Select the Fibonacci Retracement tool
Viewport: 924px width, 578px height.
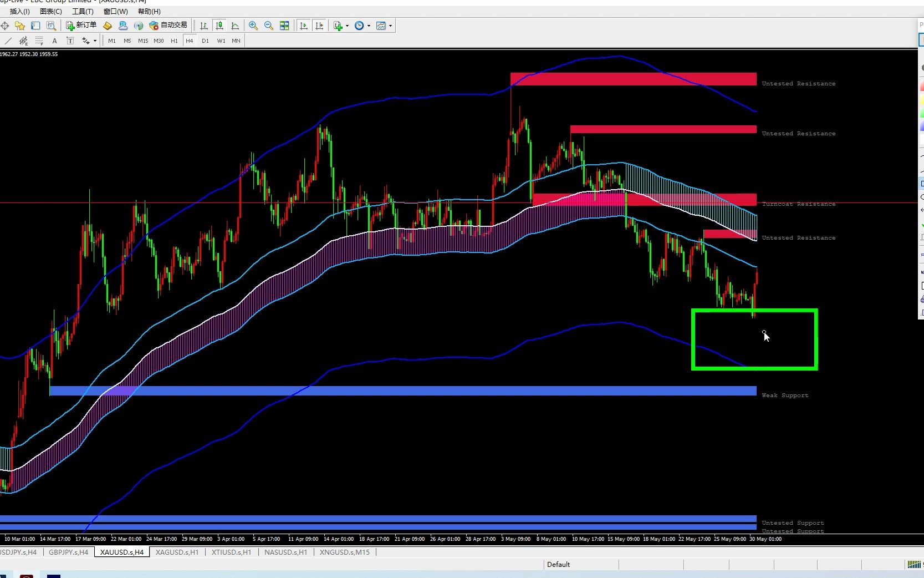39,40
